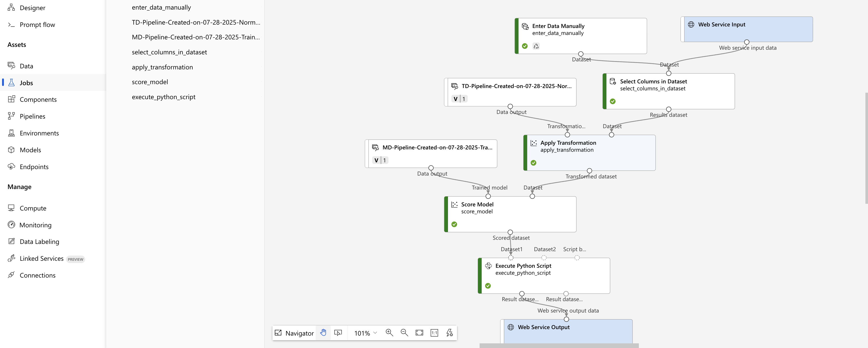Click the auto layout lightning icon

[450, 333]
